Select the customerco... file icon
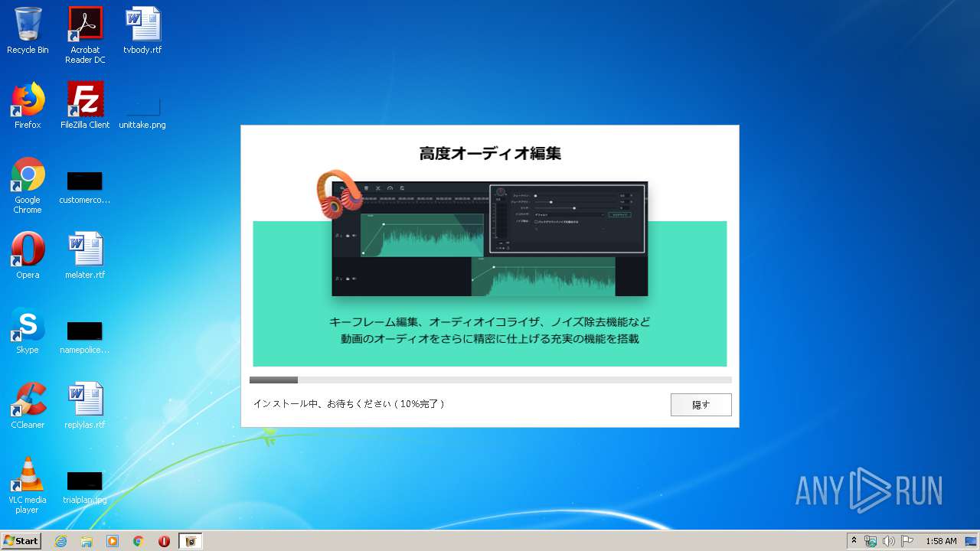Image resolution: width=980 pixels, height=551 pixels. point(85,186)
